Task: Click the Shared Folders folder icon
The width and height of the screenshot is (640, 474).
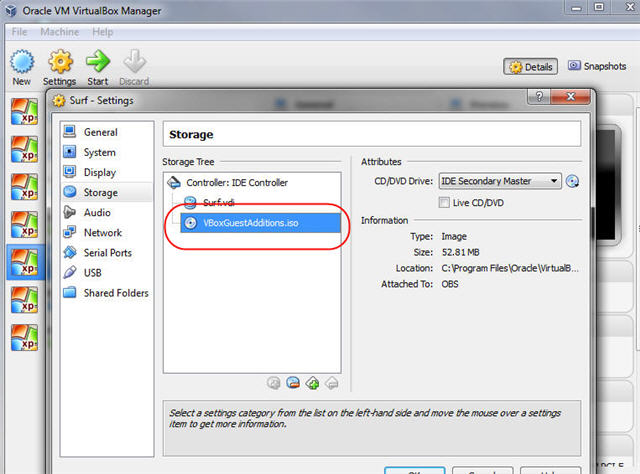Action: click(70, 292)
